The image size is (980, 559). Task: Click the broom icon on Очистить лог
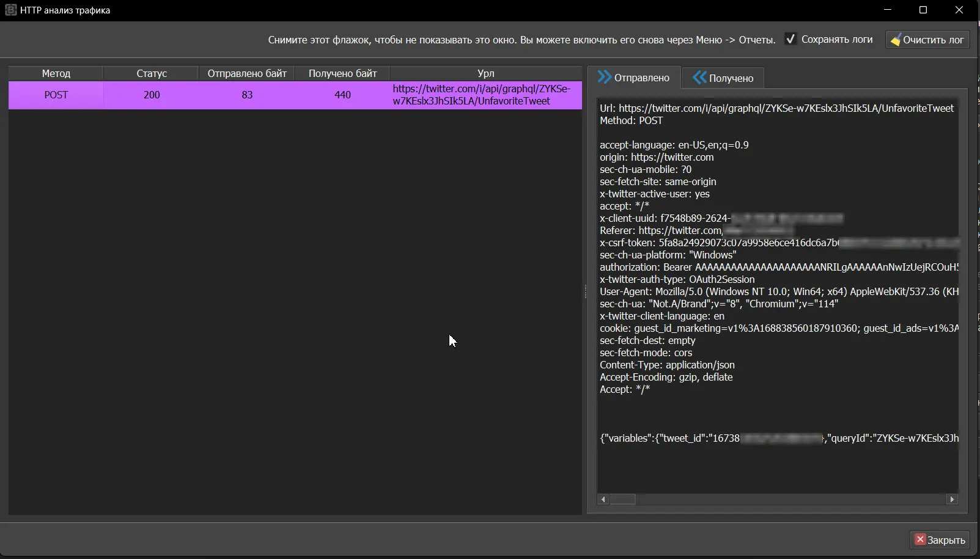point(896,40)
